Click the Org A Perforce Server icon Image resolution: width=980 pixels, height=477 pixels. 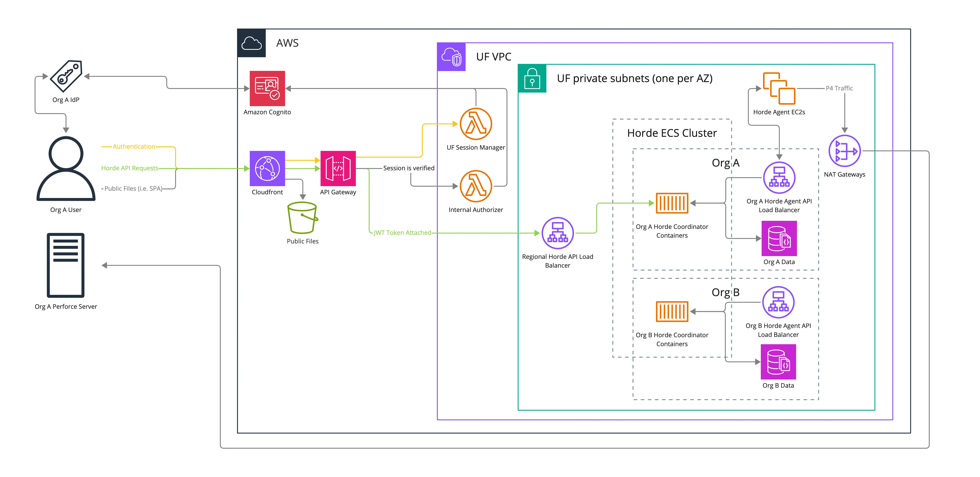65,265
